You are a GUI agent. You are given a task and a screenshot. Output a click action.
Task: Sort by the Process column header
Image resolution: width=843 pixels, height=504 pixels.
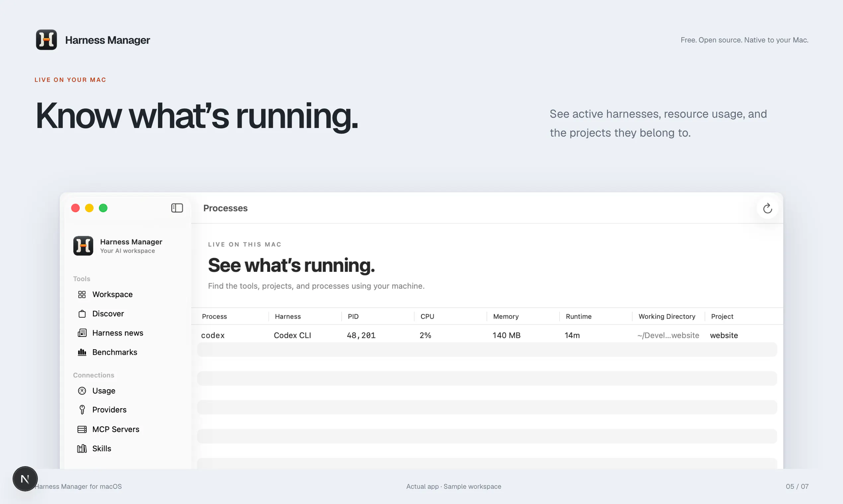click(x=214, y=317)
